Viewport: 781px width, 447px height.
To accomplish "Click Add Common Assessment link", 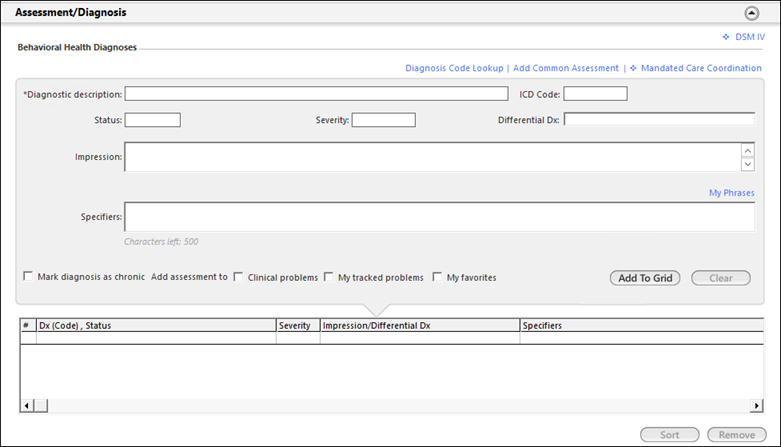I will (566, 68).
